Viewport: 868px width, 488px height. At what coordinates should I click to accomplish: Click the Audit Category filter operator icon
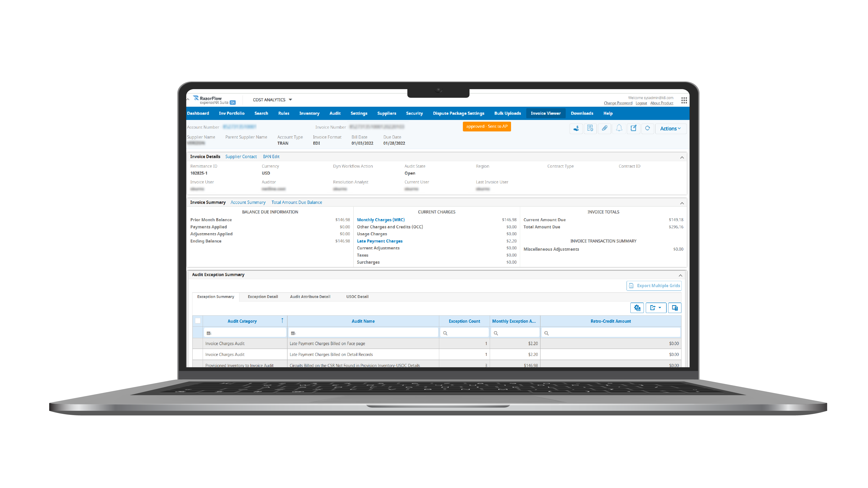point(209,333)
